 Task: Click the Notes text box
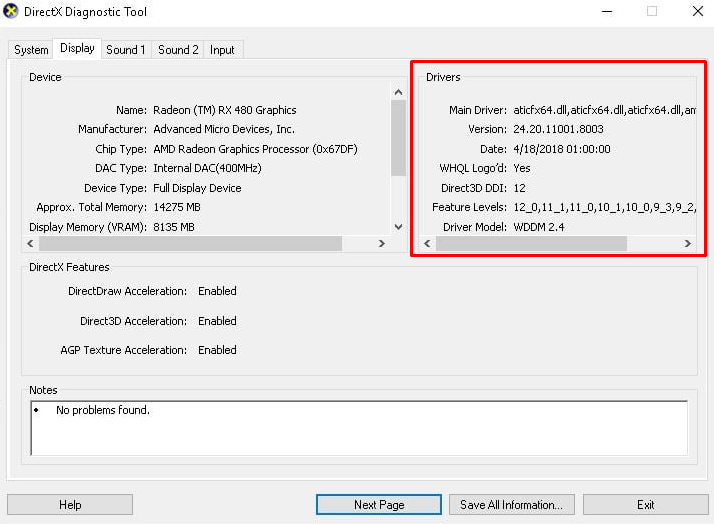coord(359,428)
